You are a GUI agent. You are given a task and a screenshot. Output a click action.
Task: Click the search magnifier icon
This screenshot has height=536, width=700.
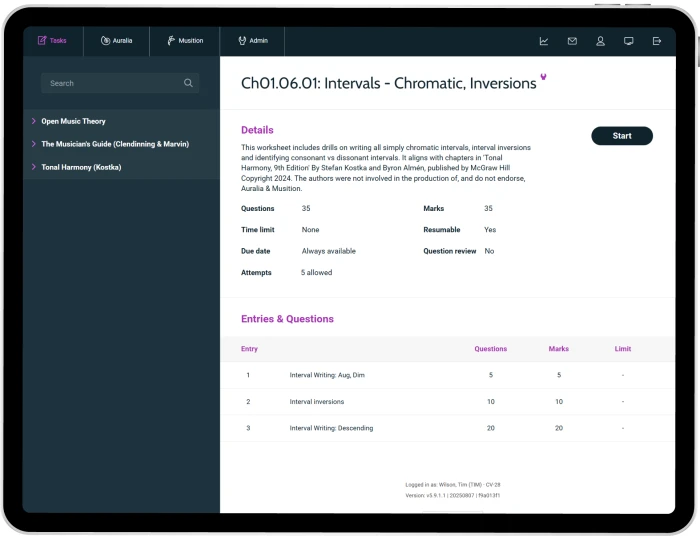pos(188,83)
